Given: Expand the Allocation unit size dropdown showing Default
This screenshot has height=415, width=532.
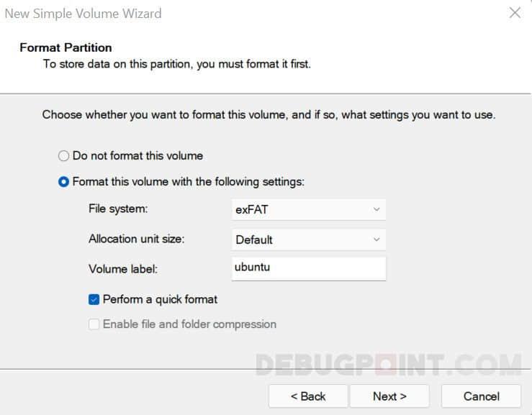Looking at the screenshot, I should pyautogui.click(x=307, y=240).
